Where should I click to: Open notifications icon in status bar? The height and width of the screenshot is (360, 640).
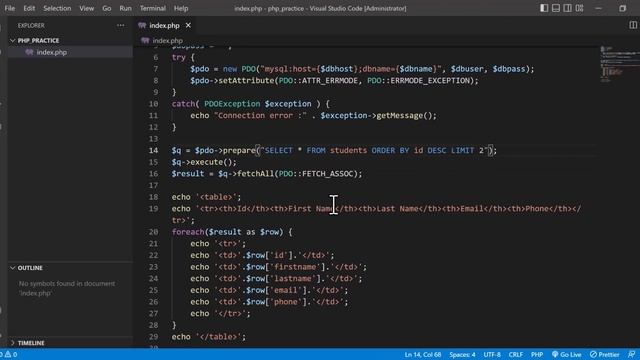(631, 354)
